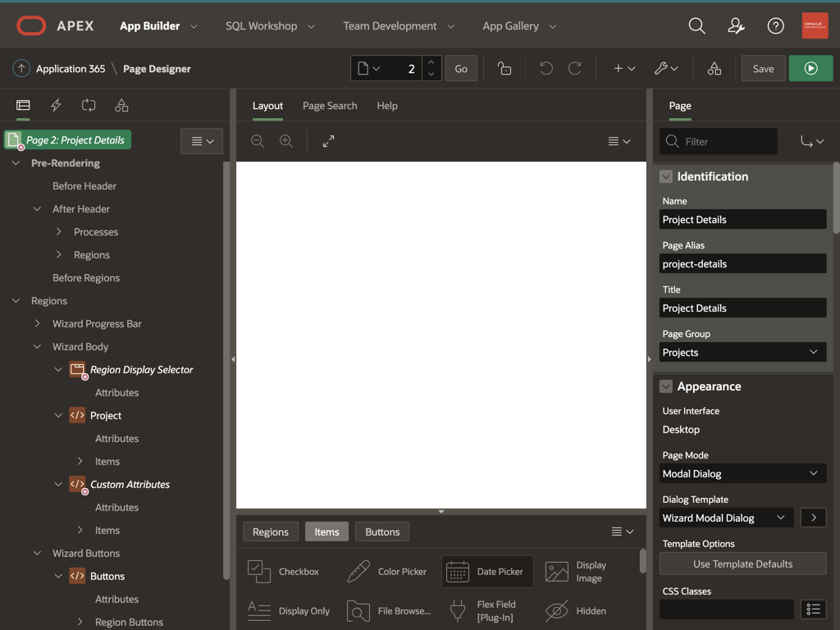This screenshot has width=840, height=630.
Task: Click the property Filter field
Action: pos(718,141)
